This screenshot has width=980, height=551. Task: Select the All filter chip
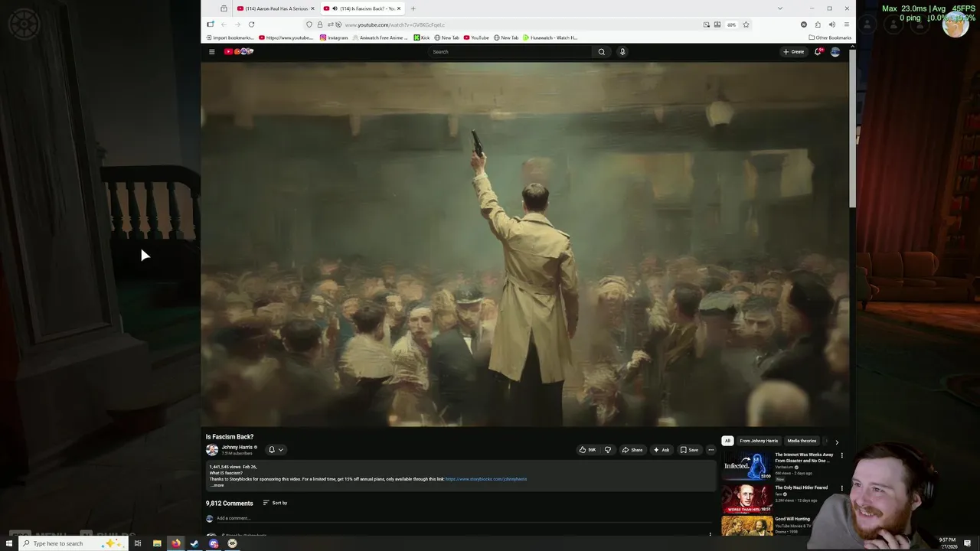[x=727, y=441]
